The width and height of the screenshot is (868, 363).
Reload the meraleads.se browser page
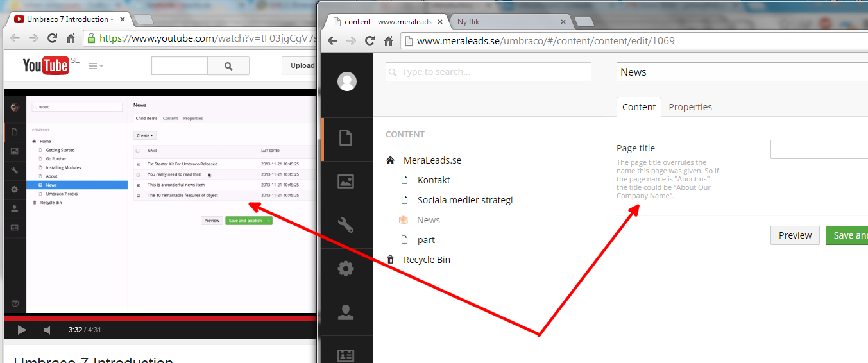tap(370, 40)
